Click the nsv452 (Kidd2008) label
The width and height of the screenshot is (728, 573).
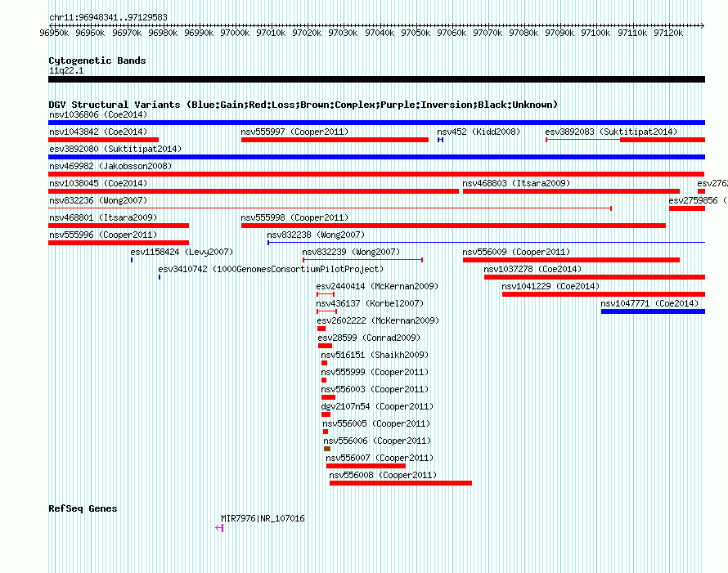pyautogui.click(x=479, y=132)
